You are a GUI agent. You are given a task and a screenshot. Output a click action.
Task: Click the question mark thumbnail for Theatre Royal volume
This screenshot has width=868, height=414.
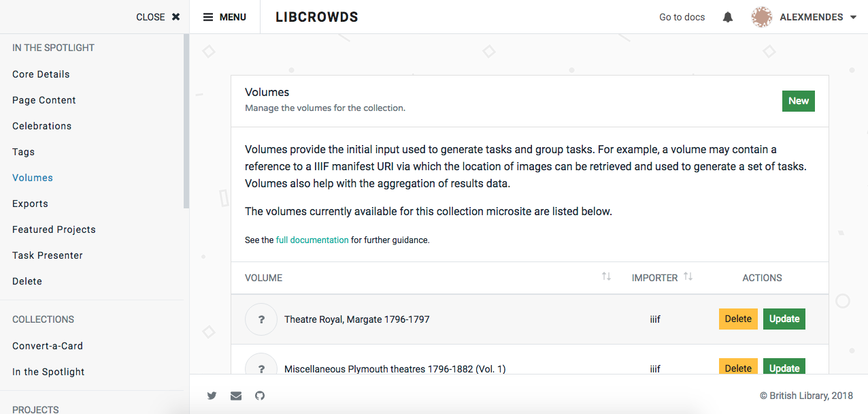tap(261, 319)
